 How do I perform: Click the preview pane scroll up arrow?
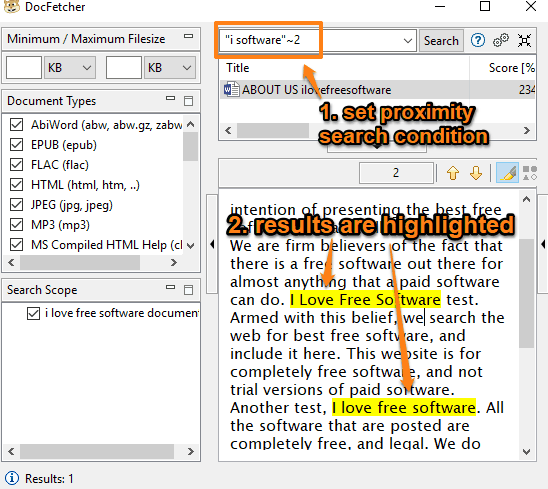tap(526, 199)
